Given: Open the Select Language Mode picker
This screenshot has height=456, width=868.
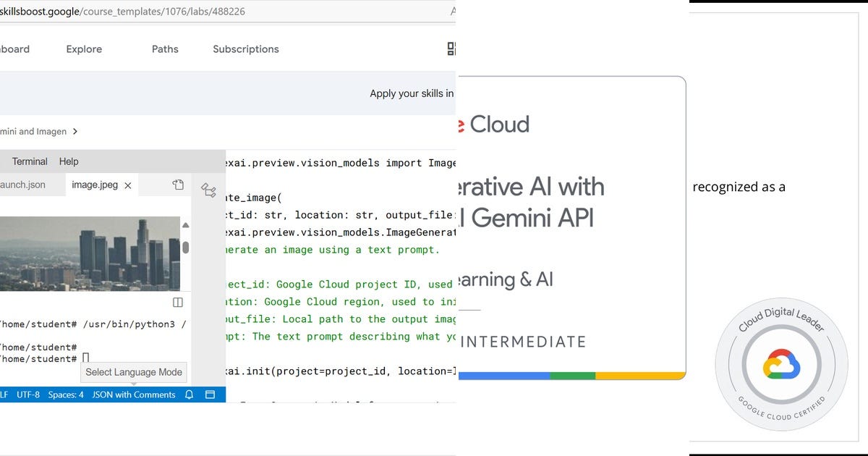Looking at the screenshot, I should point(133,372).
